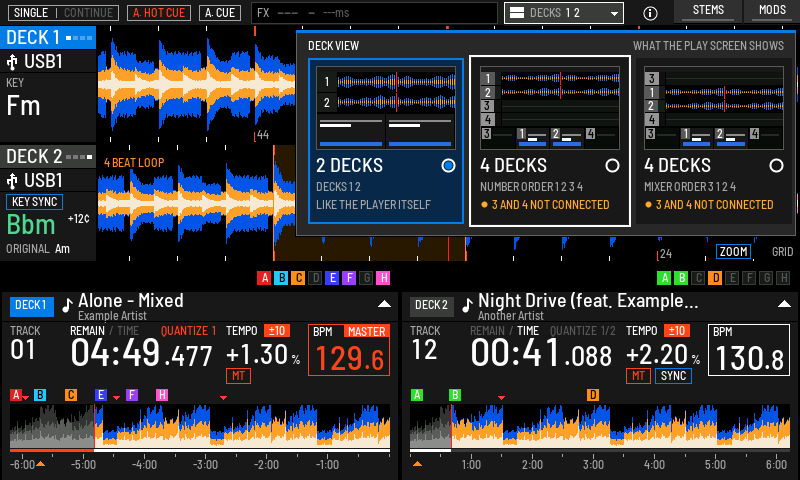Image resolution: width=800 pixels, height=480 pixels.
Task: Jump to cue A marker on Deck 1 overview
Action: [x=16, y=395]
